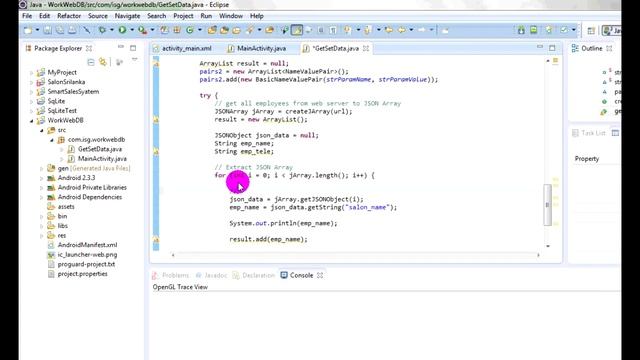This screenshot has width=640, height=360.
Task: Collapse the src folder node
Action: [x=42, y=130]
